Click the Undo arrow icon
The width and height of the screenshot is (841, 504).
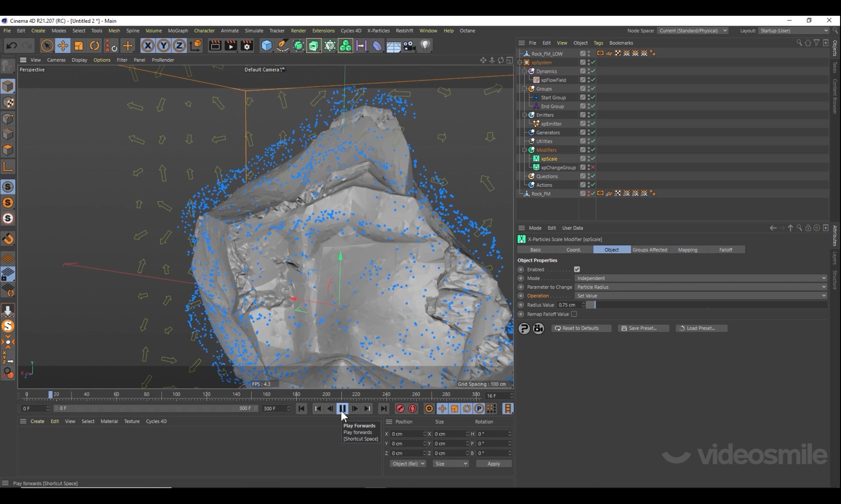pyautogui.click(x=12, y=46)
